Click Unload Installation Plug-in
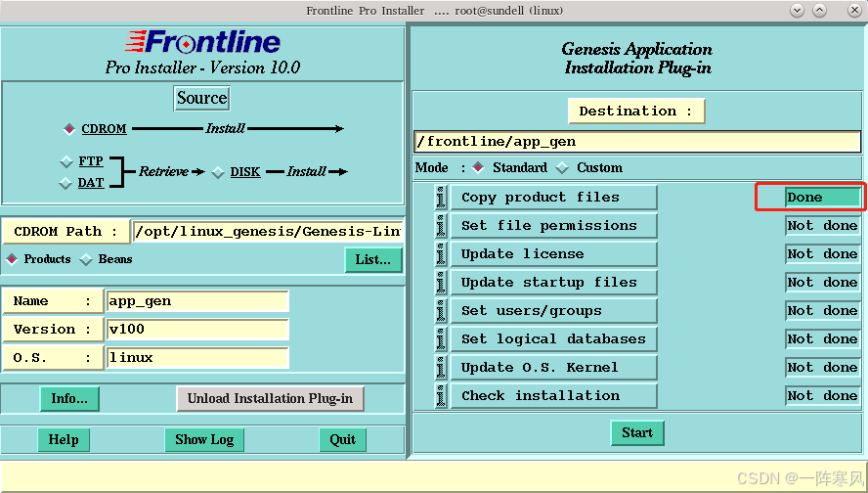The image size is (868, 493). tap(270, 398)
